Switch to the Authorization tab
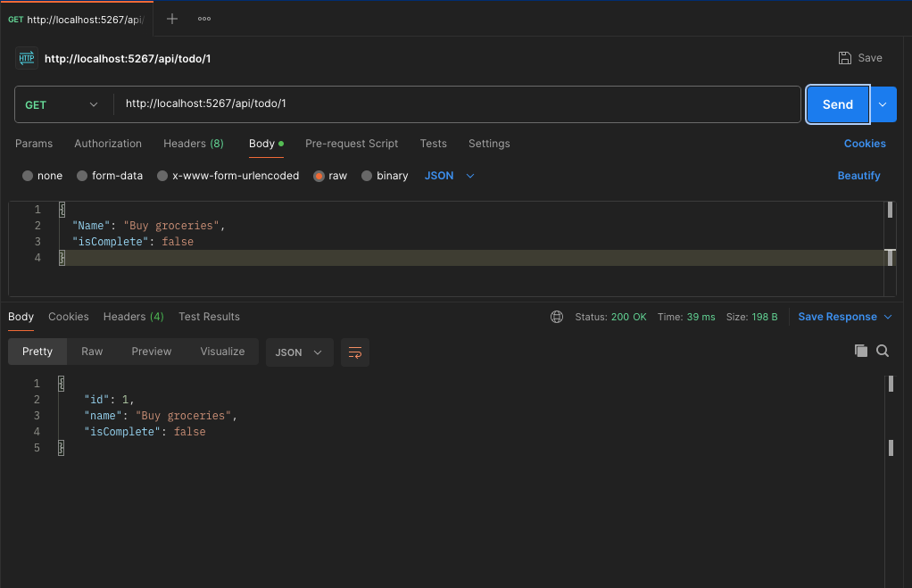The image size is (912, 588). point(108,144)
